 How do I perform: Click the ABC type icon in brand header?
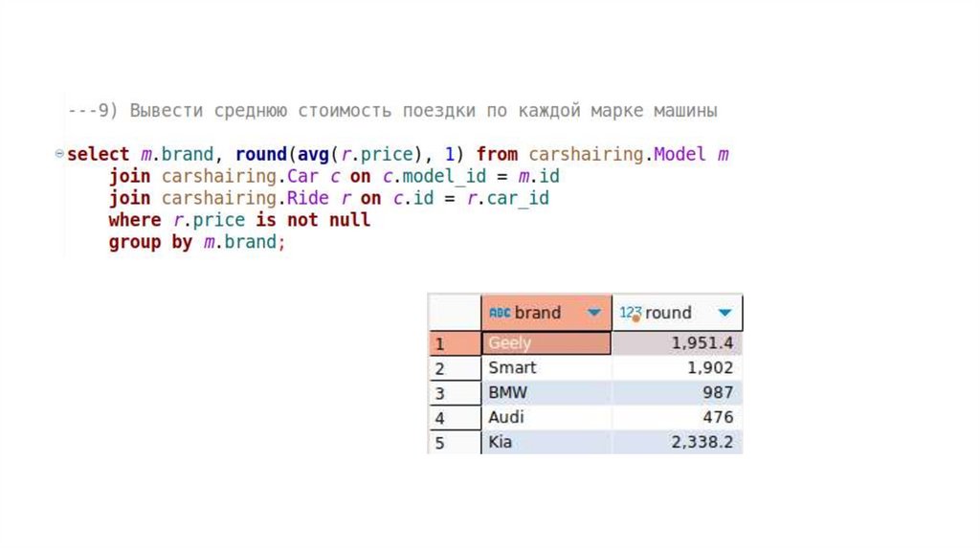(x=500, y=313)
